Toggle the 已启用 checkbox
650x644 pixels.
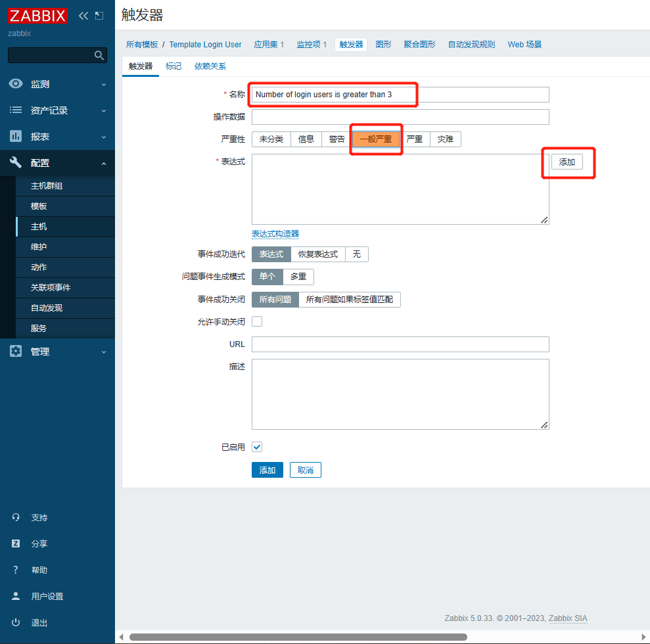257,447
